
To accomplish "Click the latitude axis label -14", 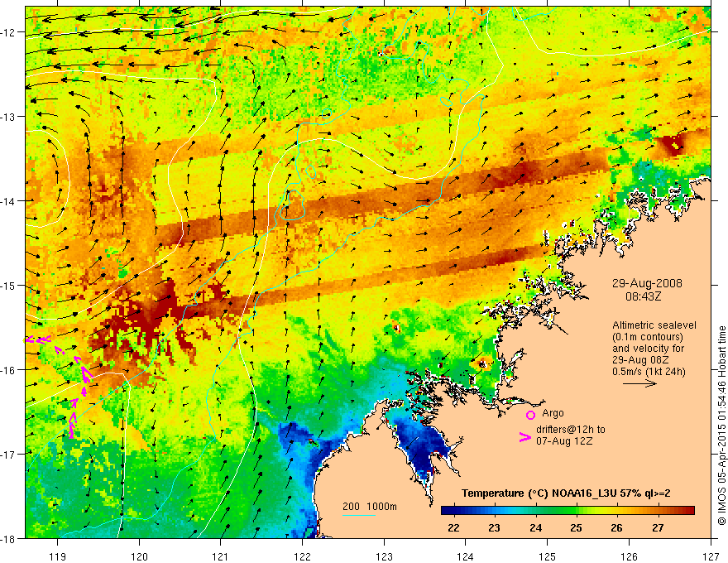I will pos(9,201).
